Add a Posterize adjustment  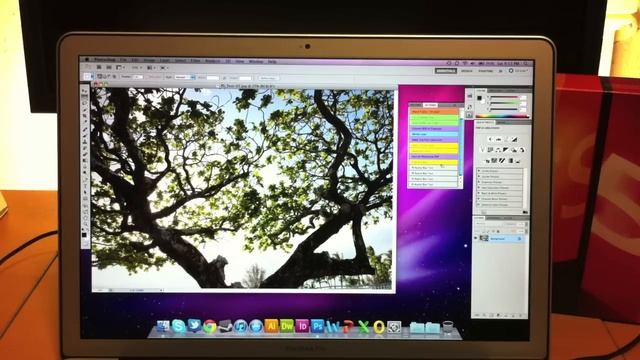pos(494,160)
